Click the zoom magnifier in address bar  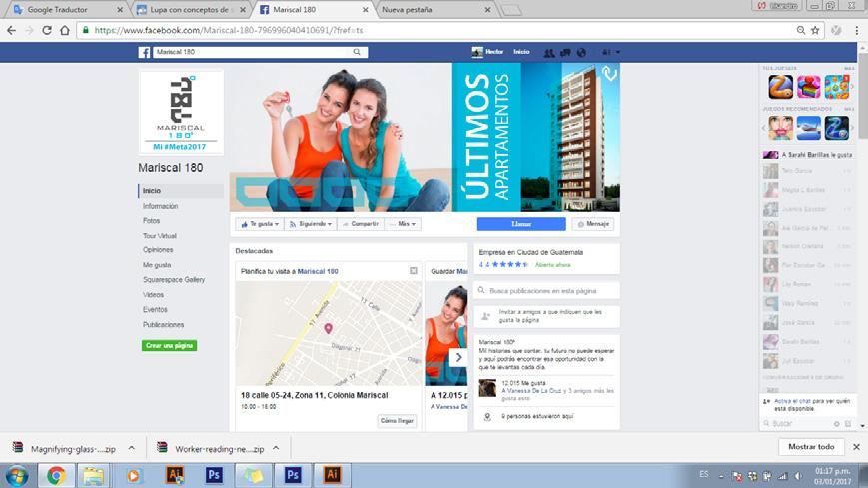tap(801, 30)
